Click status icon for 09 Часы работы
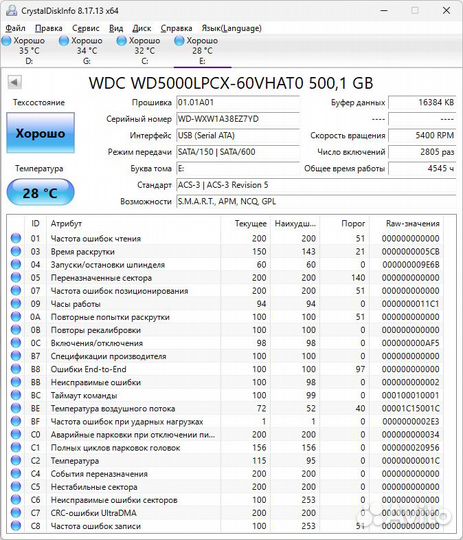The image size is (463, 540). point(16,303)
